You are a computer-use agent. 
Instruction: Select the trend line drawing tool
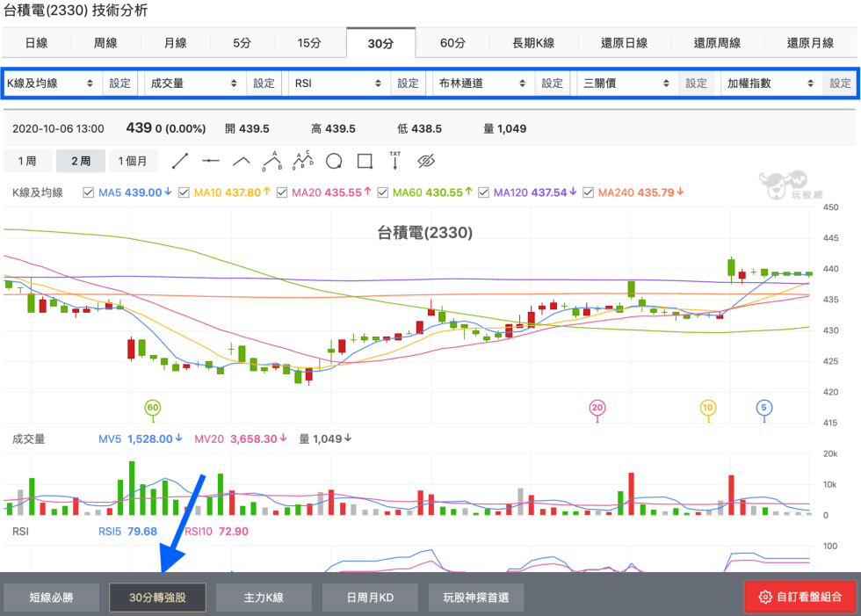[180, 161]
